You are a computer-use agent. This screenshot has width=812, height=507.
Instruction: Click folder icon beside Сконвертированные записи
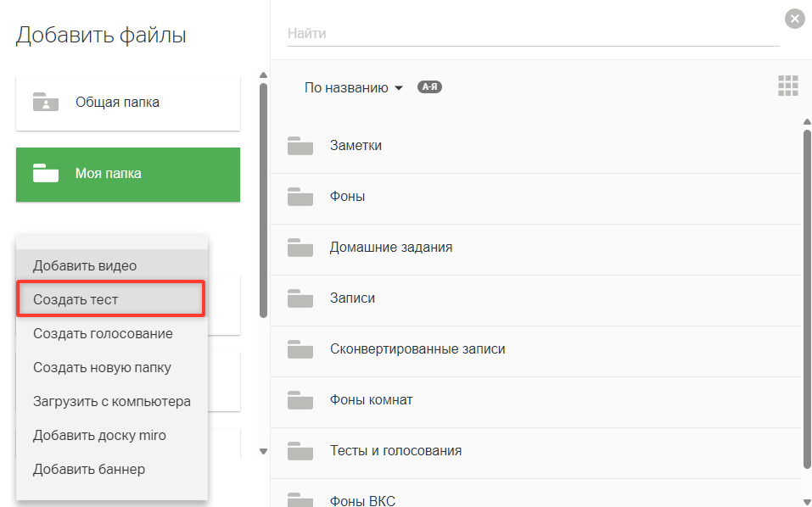tap(300, 349)
